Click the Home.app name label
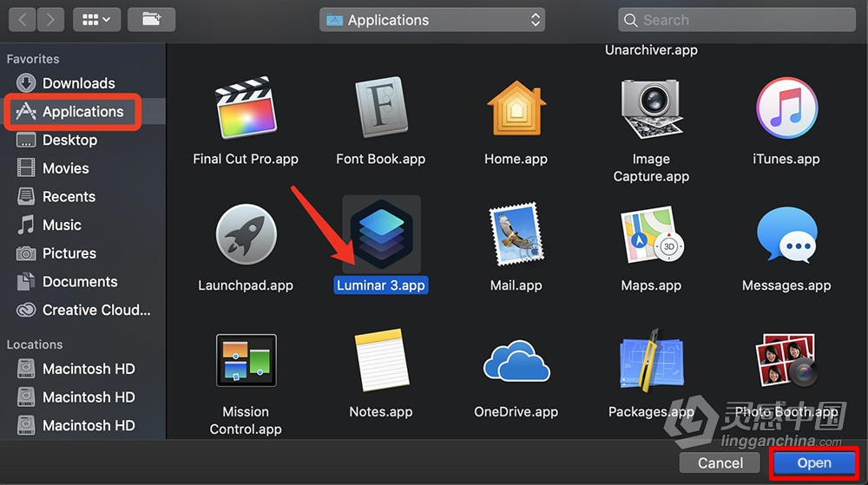Screen dimensions: 868x485 tap(516, 160)
